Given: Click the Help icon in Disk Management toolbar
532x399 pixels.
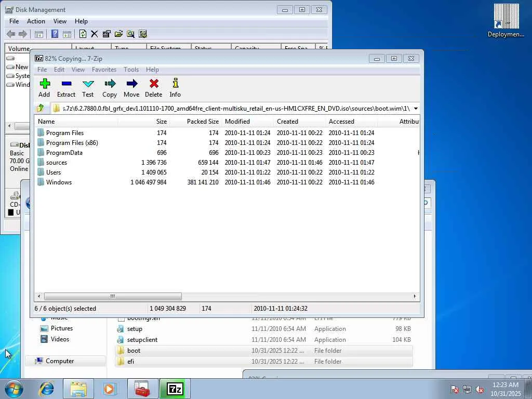Looking at the screenshot, I should tap(55, 34).
